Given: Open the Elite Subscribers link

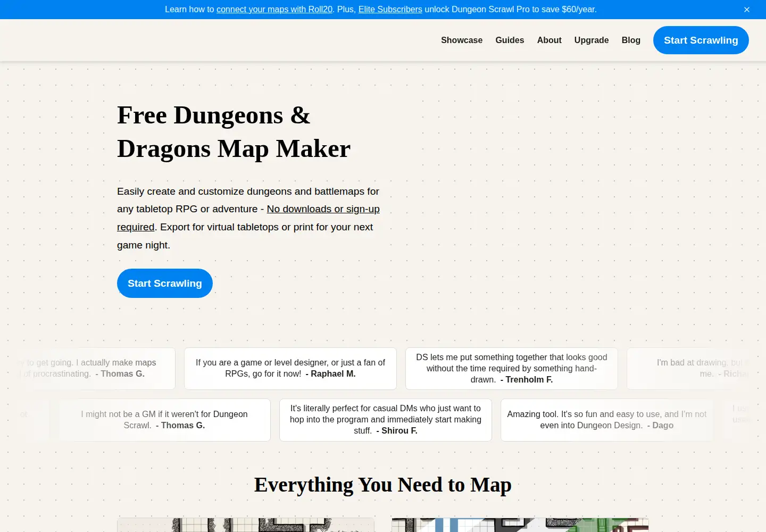Looking at the screenshot, I should [390, 10].
